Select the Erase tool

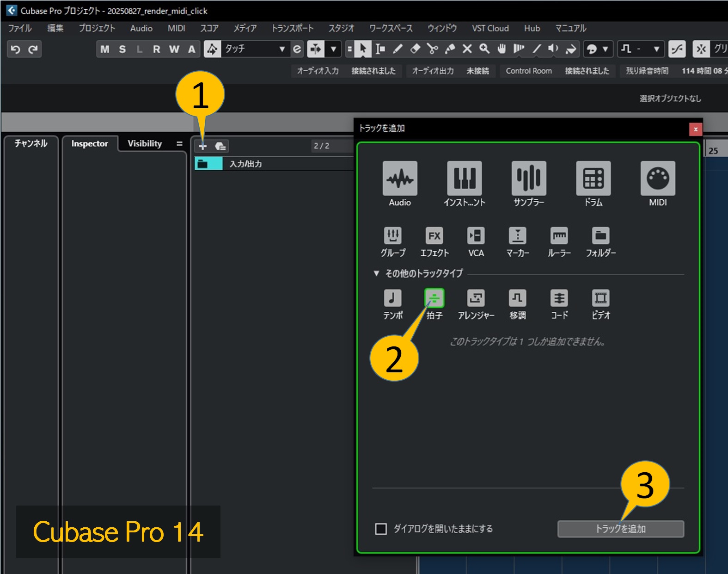click(x=415, y=49)
